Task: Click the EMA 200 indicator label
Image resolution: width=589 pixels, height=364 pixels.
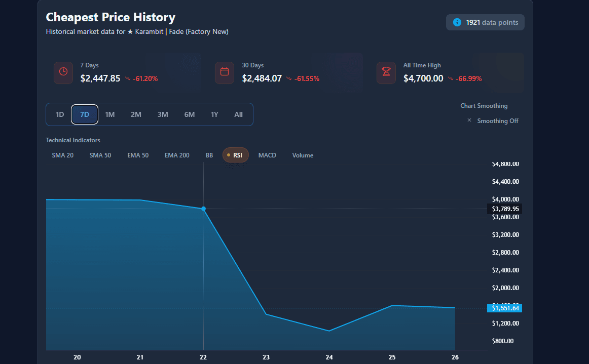Action: (177, 155)
